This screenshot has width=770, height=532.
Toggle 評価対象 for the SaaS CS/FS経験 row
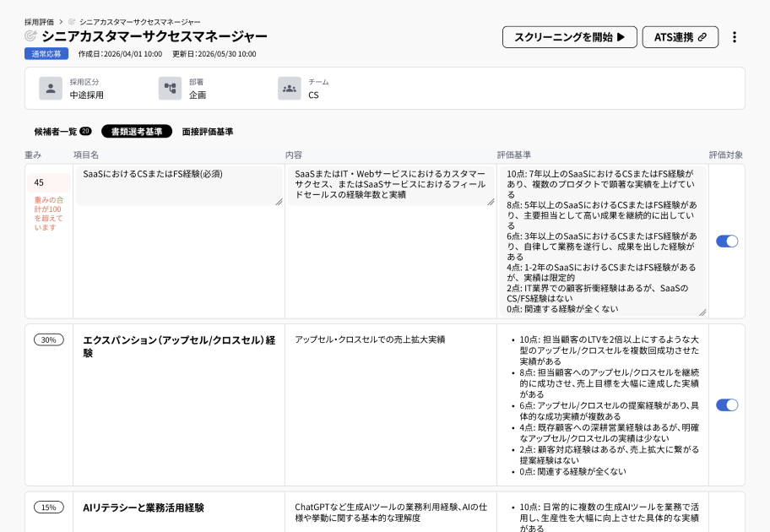click(726, 242)
